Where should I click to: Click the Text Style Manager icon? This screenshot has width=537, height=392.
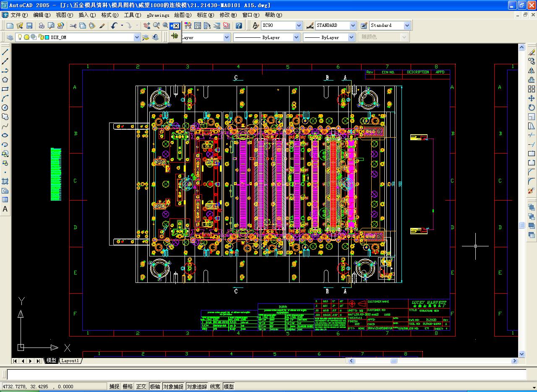coord(255,26)
